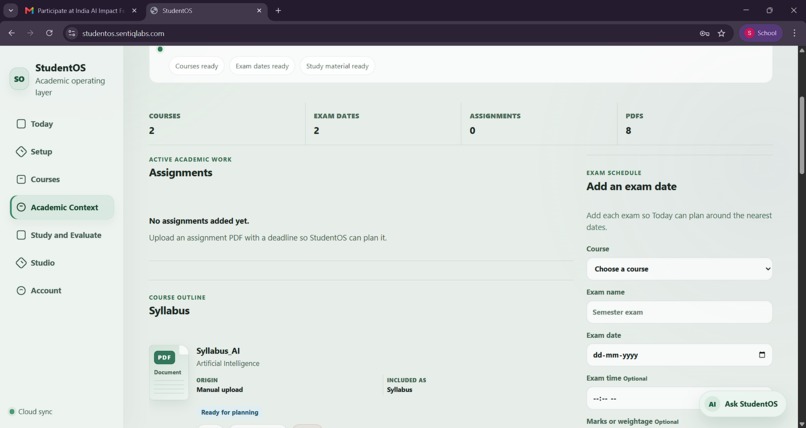Click the Syllabus_AI document title
The width and height of the screenshot is (806, 428).
(218, 351)
